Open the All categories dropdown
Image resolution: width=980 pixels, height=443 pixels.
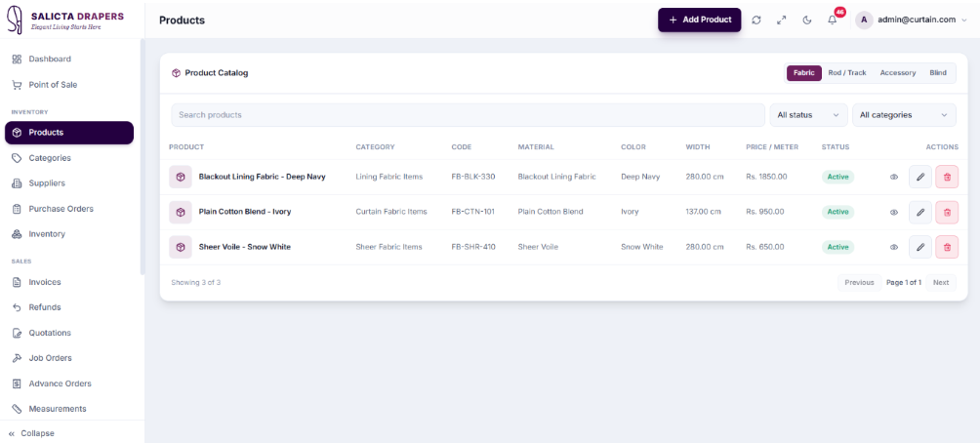(904, 115)
